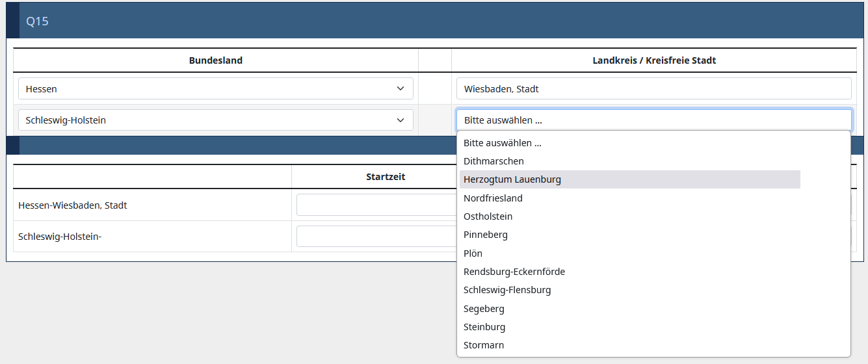Click the open Landkreis dropdown showing 'Bitte auswählen ...'

pyautogui.click(x=653, y=120)
